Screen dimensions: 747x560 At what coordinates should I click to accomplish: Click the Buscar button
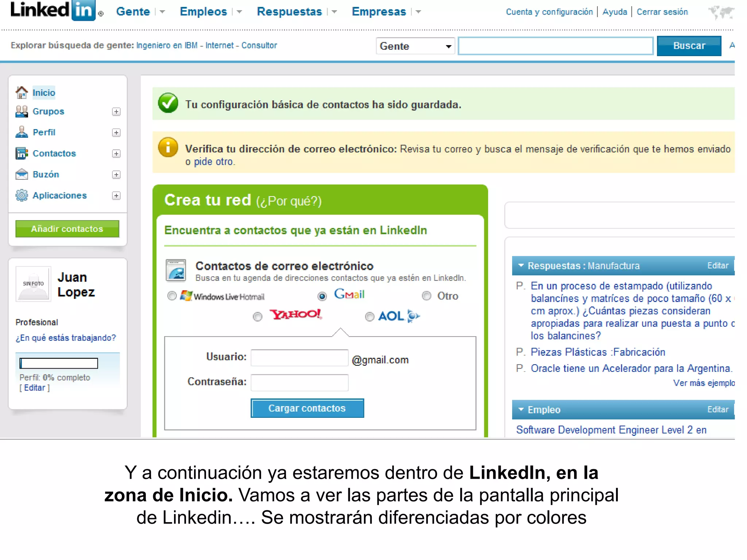click(689, 46)
